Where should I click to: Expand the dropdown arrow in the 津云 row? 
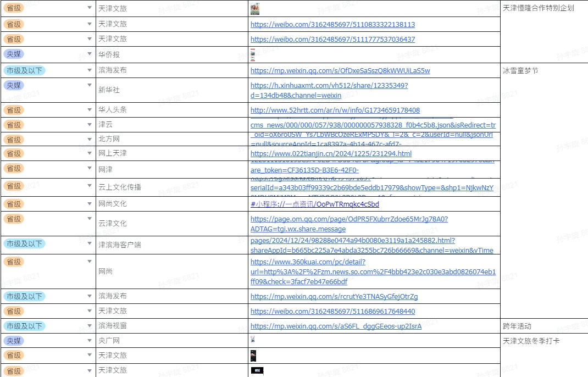pyautogui.click(x=89, y=125)
